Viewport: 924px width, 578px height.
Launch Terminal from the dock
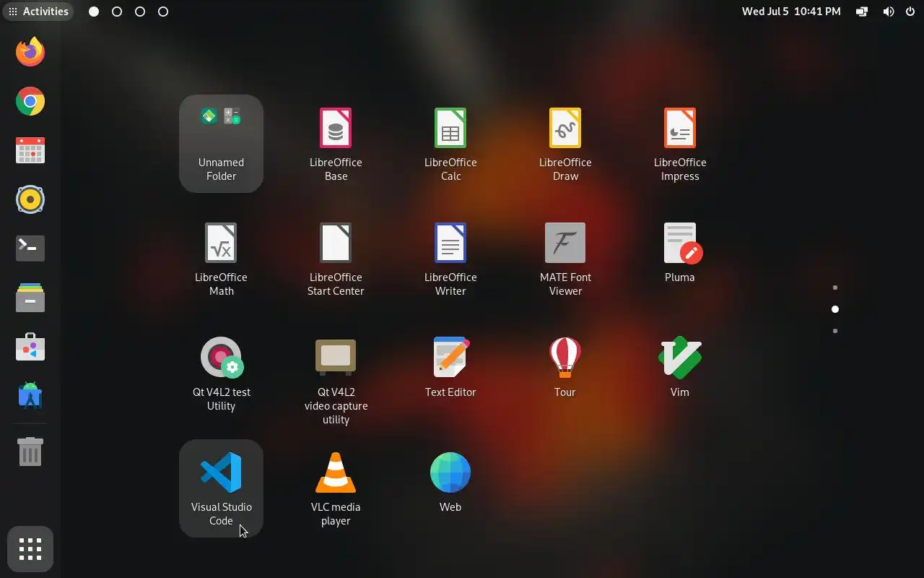click(30, 249)
